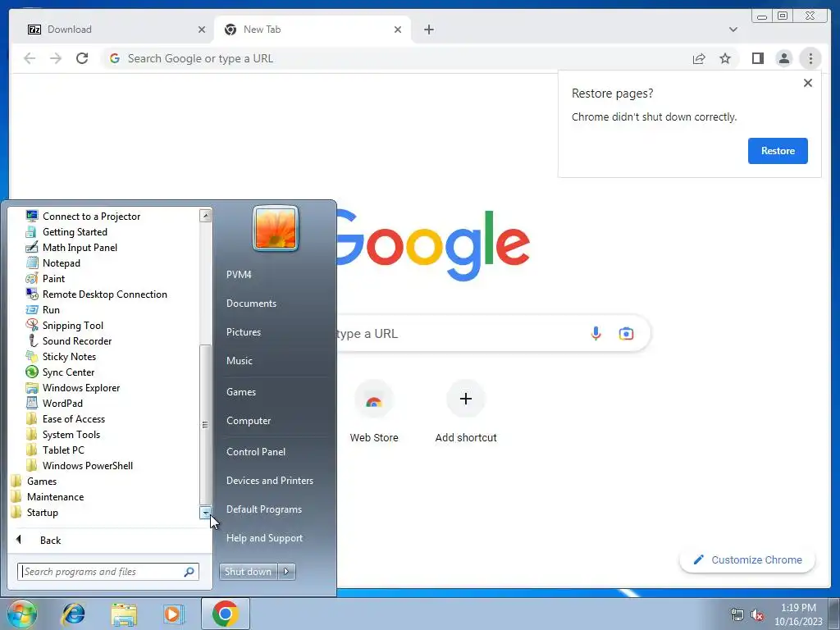Reload the page in Chrome

click(82, 58)
